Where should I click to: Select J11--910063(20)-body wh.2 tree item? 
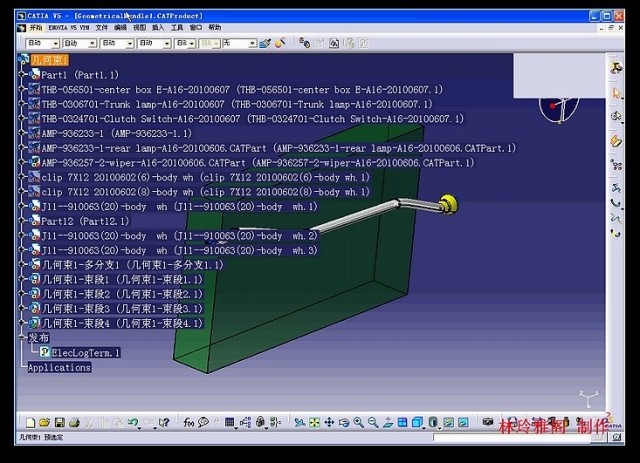[x=179, y=236]
